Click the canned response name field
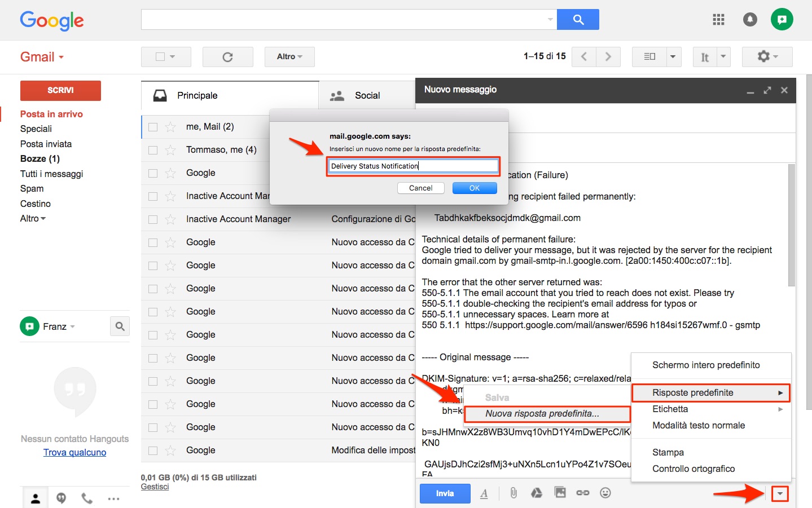 coord(414,166)
